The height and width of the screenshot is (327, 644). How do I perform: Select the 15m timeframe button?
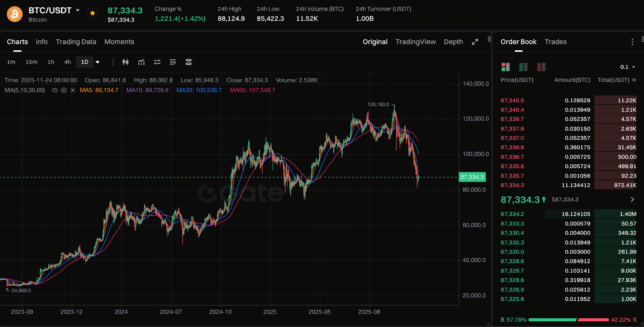(31, 62)
